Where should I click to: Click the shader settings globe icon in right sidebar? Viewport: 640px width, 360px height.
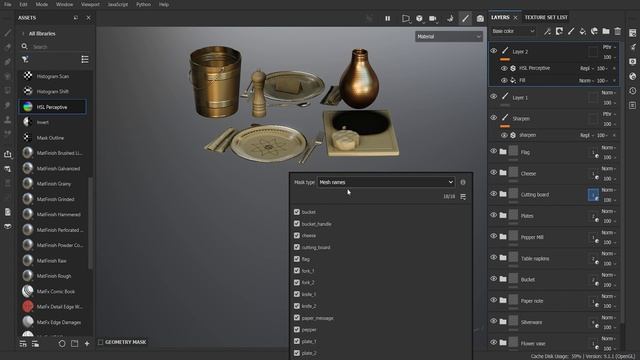[633, 76]
